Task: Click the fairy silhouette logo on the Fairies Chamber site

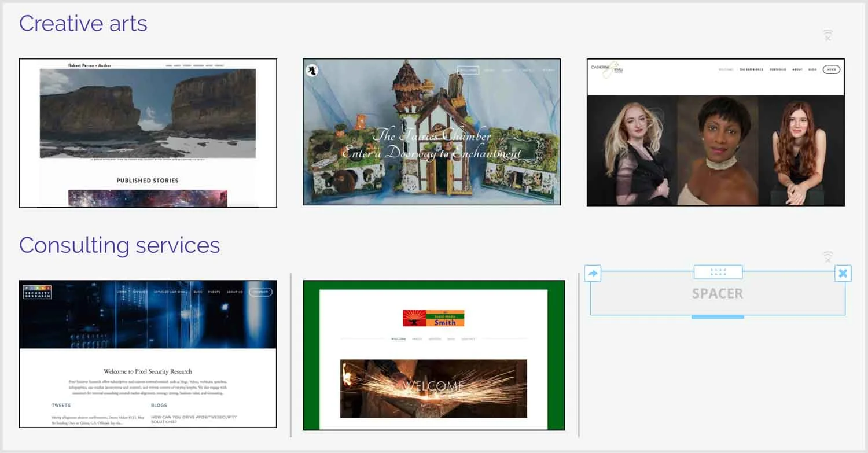Action: pyautogui.click(x=311, y=70)
